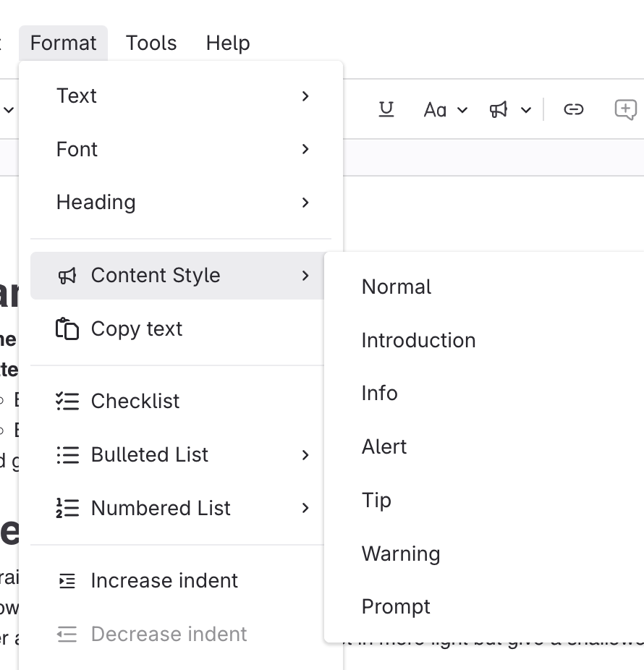
Task: Click the Aa text case icon
Action: tap(435, 110)
